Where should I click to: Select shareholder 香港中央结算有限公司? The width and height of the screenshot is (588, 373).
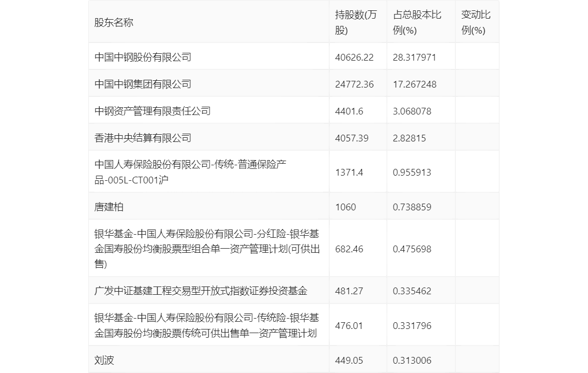coord(143,138)
